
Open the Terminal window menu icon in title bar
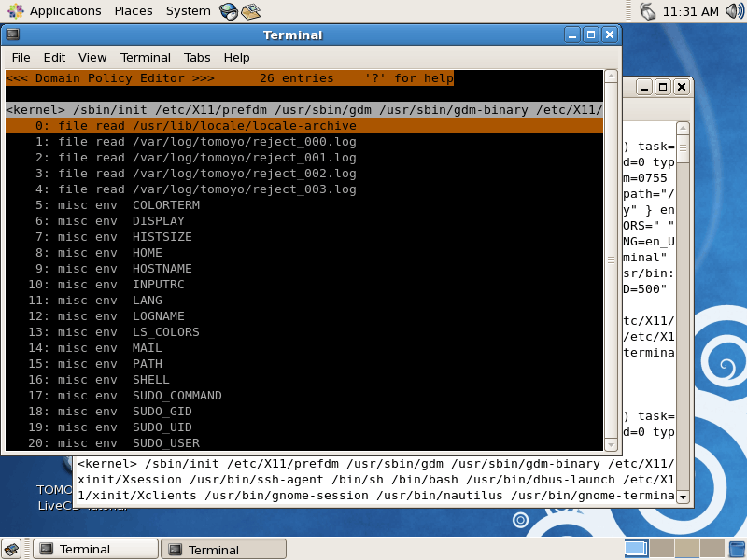(x=13, y=35)
